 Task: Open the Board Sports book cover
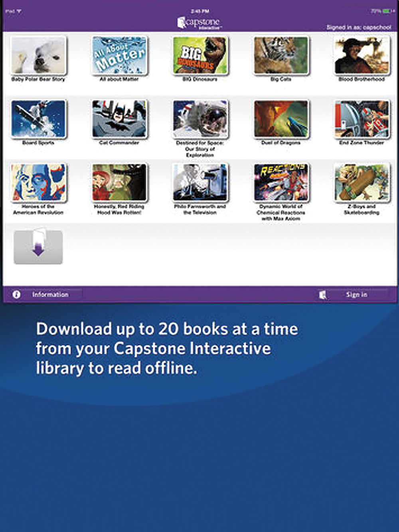tap(38, 119)
